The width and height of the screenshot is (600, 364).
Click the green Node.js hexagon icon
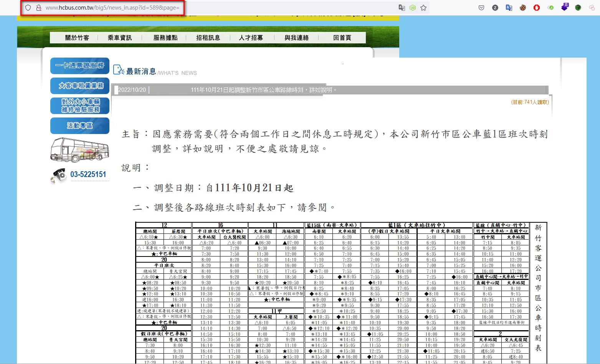(413, 8)
